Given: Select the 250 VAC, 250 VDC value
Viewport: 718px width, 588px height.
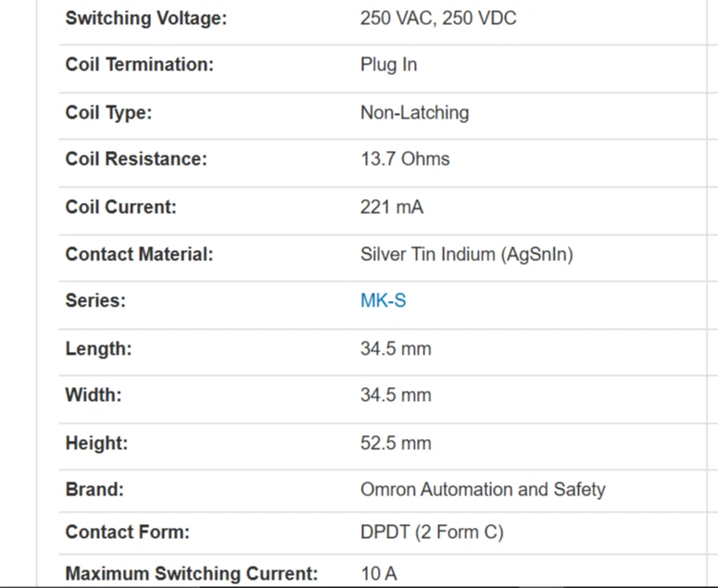Looking at the screenshot, I should pyautogui.click(x=438, y=19).
